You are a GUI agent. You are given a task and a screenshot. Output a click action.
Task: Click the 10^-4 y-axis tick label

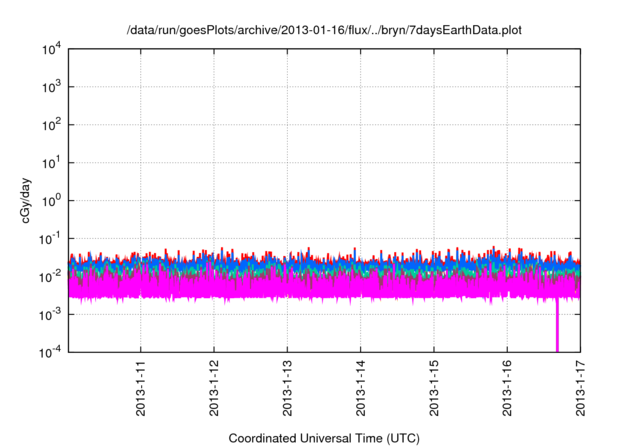50,352
